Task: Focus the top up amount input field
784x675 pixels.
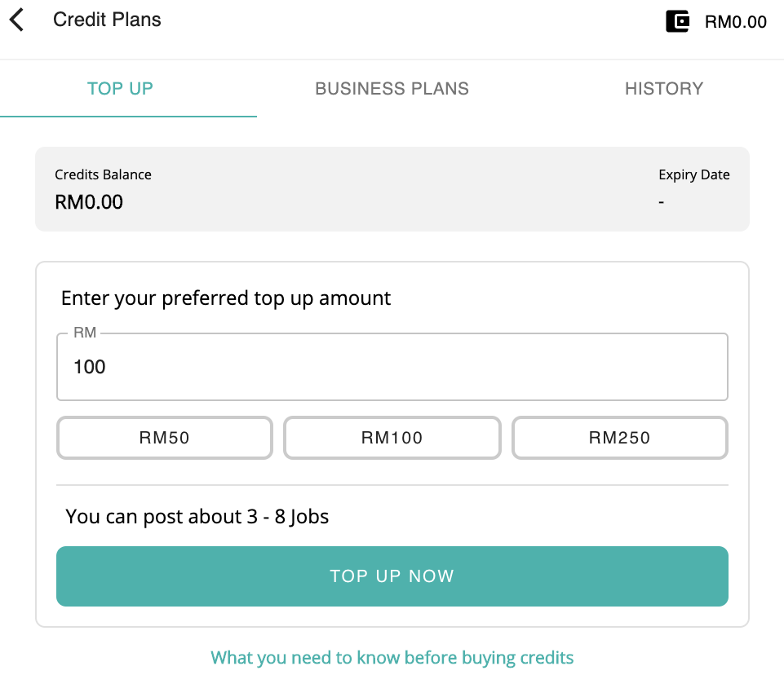Action: click(x=392, y=367)
